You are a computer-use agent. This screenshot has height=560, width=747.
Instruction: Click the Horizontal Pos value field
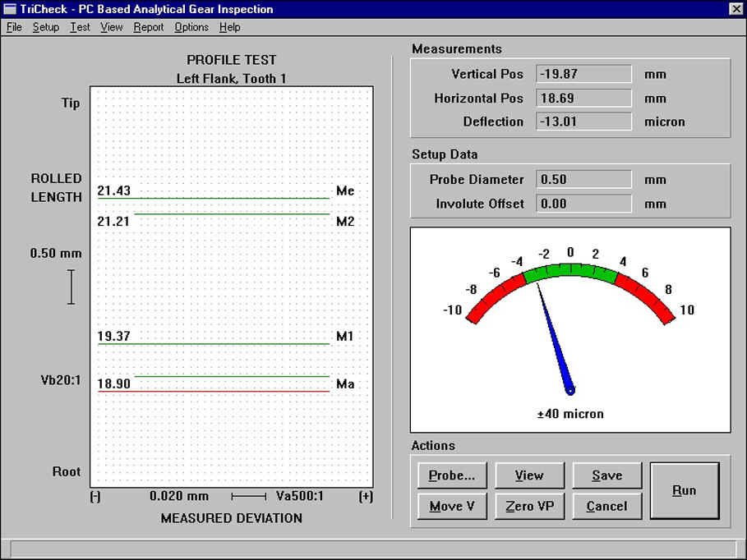pos(583,98)
